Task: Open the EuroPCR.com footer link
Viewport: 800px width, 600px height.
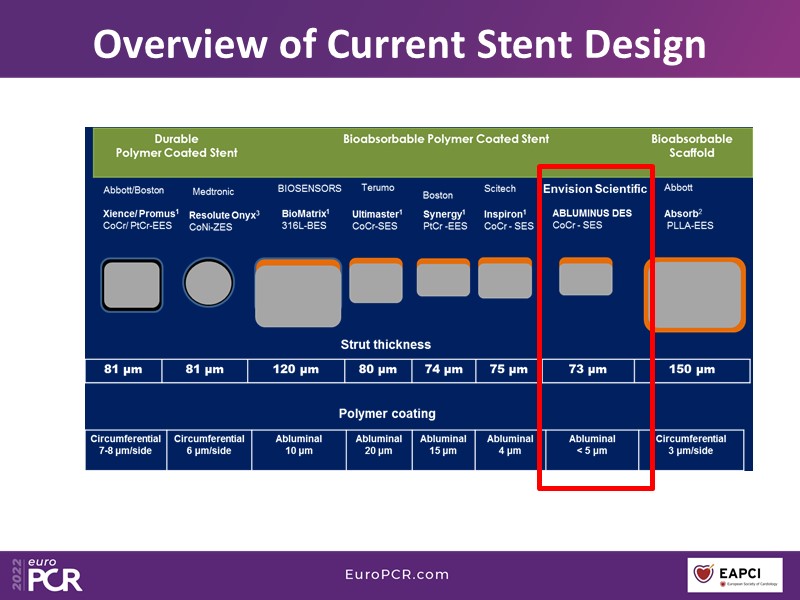Action: [395, 575]
